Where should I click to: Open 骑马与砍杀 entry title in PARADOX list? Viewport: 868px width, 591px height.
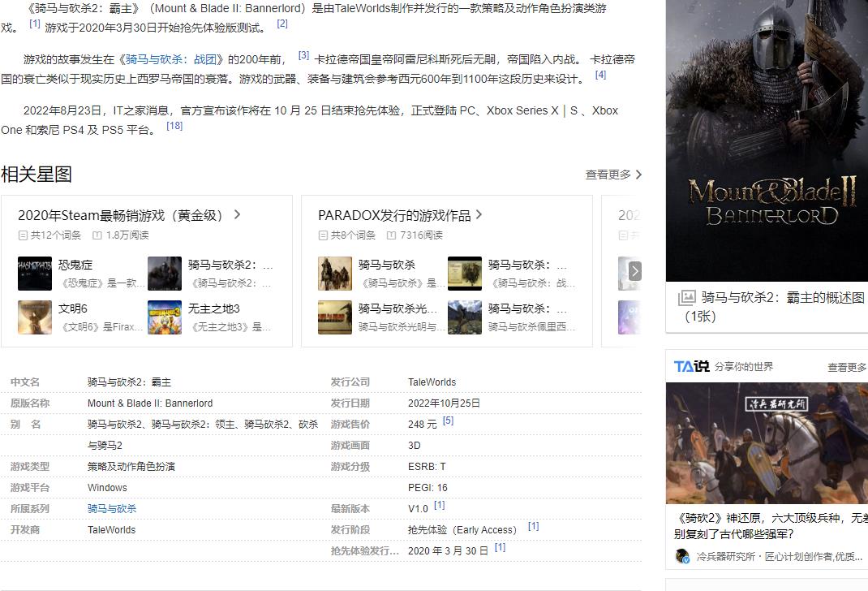(386, 265)
